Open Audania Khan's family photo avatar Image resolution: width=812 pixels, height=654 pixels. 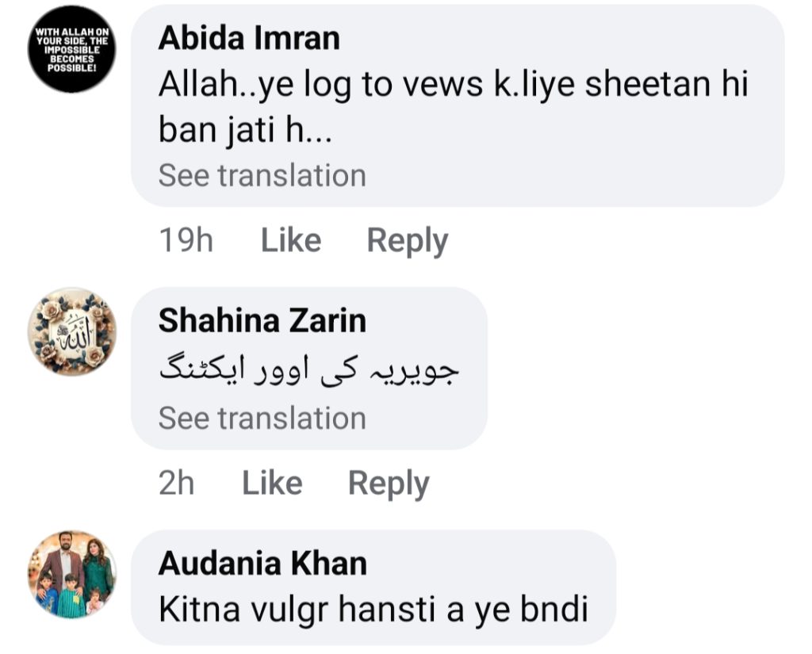(x=72, y=574)
